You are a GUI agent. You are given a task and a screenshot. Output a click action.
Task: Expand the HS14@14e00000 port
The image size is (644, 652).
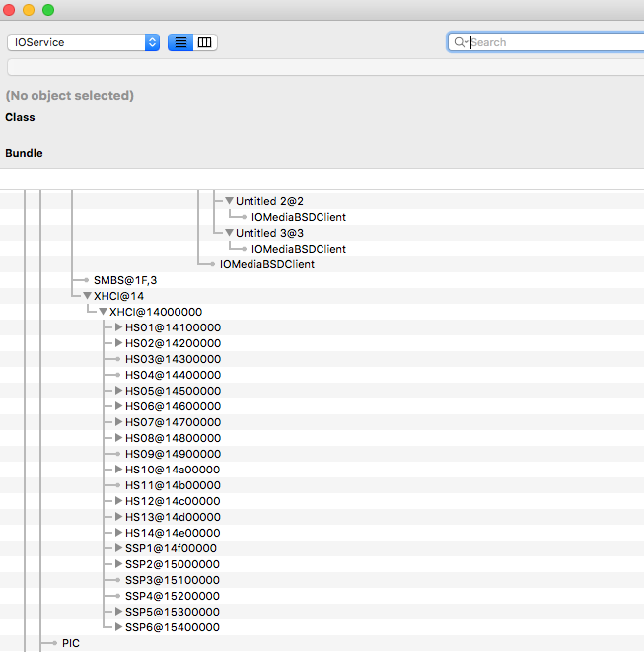point(118,533)
